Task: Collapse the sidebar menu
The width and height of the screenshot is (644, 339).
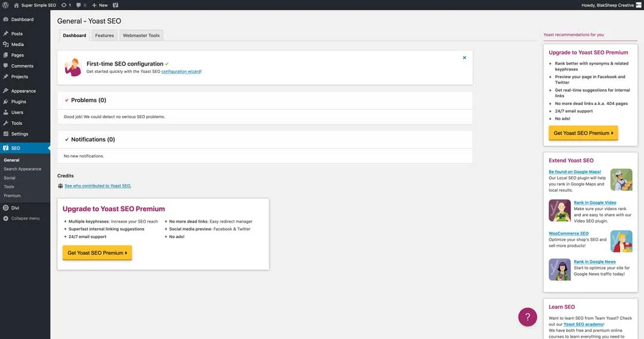Action: coord(25,218)
